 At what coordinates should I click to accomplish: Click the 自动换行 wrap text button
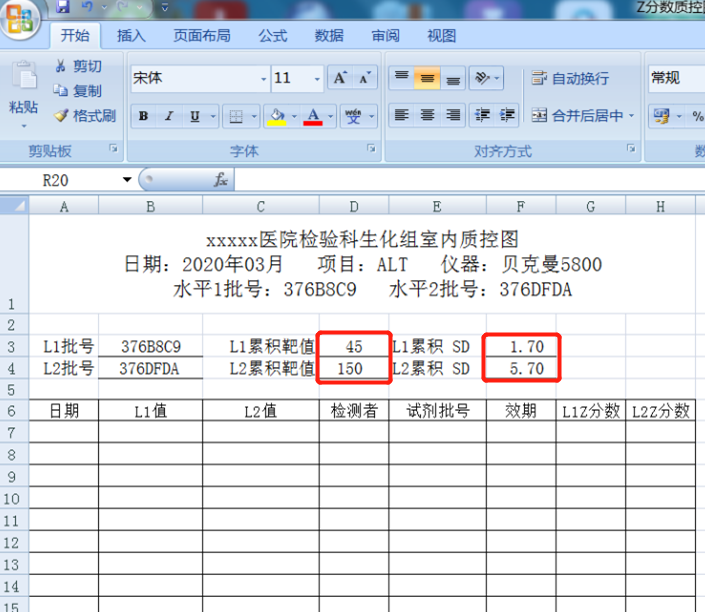click(570, 78)
